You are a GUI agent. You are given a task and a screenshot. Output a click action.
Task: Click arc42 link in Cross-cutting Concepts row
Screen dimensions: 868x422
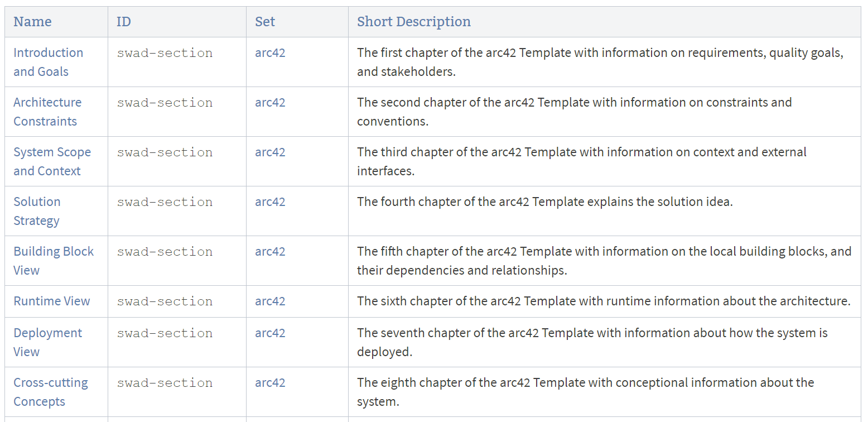(270, 383)
